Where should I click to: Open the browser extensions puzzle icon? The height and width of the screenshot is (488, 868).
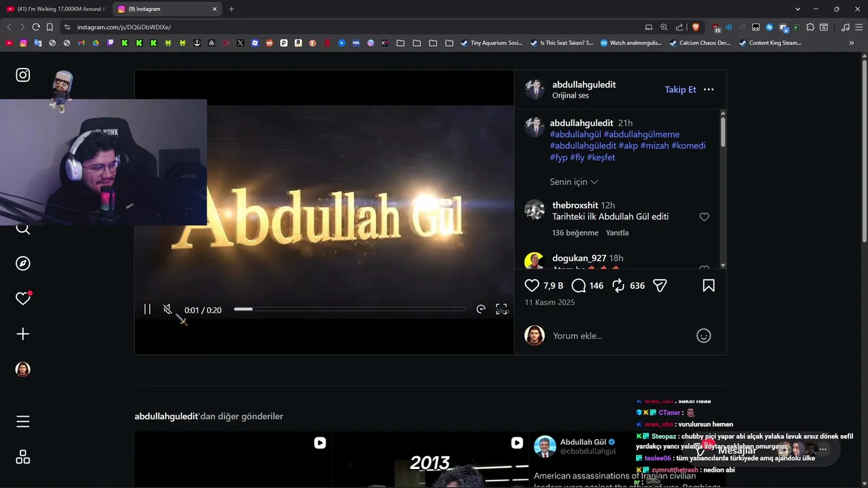tap(810, 27)
